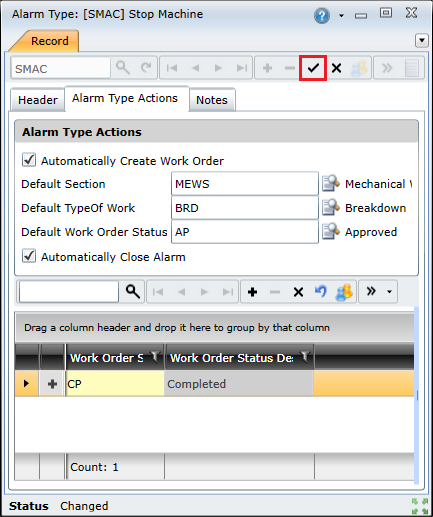Click the lookup icon beside Default Work Order Status

pos(330,231)
